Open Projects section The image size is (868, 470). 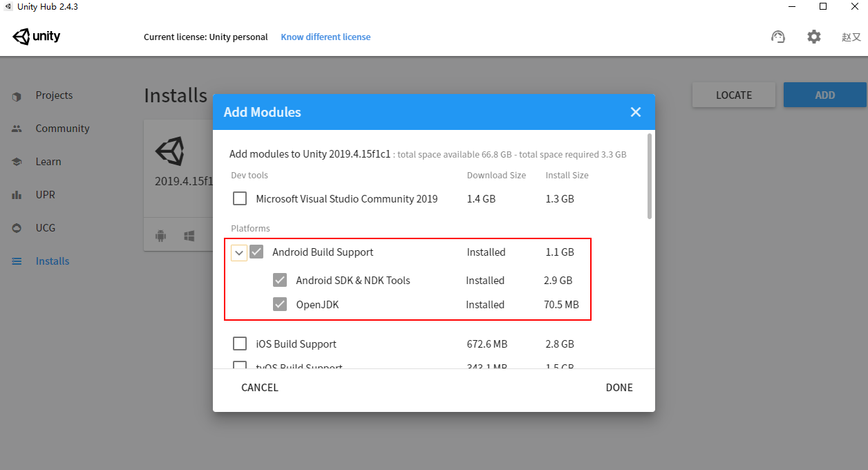point(54,95)
